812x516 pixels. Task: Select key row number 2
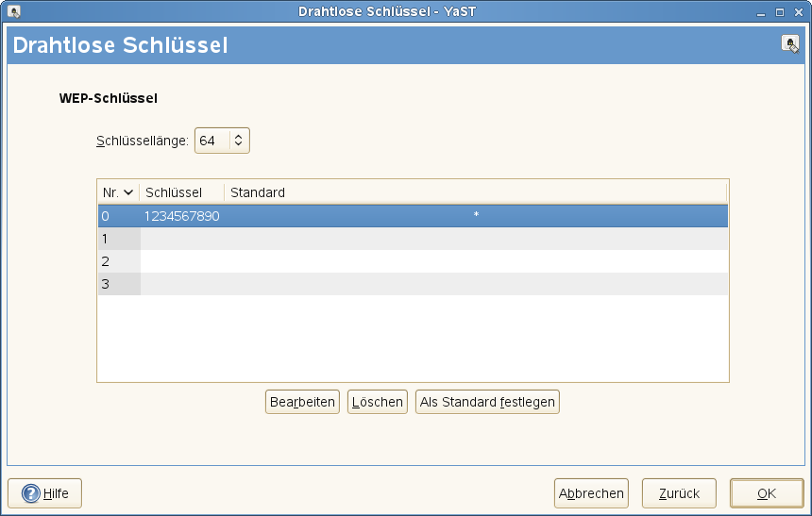click(x=413, y=261)
